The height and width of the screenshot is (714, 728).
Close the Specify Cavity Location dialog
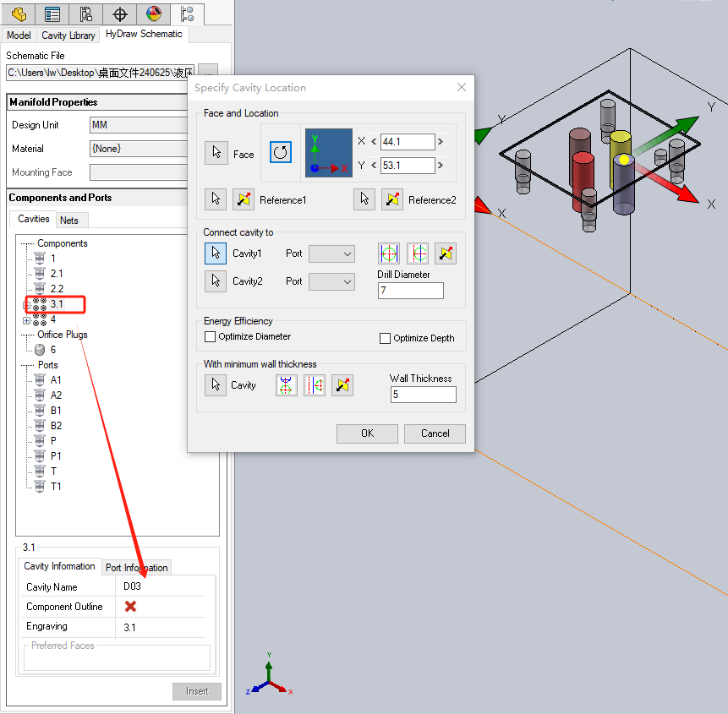462,87
